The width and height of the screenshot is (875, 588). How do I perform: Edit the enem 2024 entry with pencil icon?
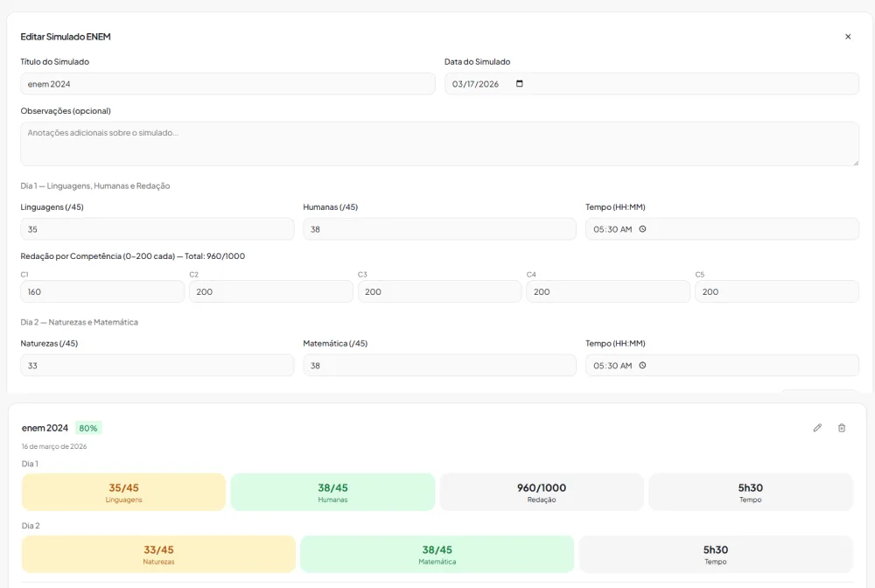click(817, 428)
